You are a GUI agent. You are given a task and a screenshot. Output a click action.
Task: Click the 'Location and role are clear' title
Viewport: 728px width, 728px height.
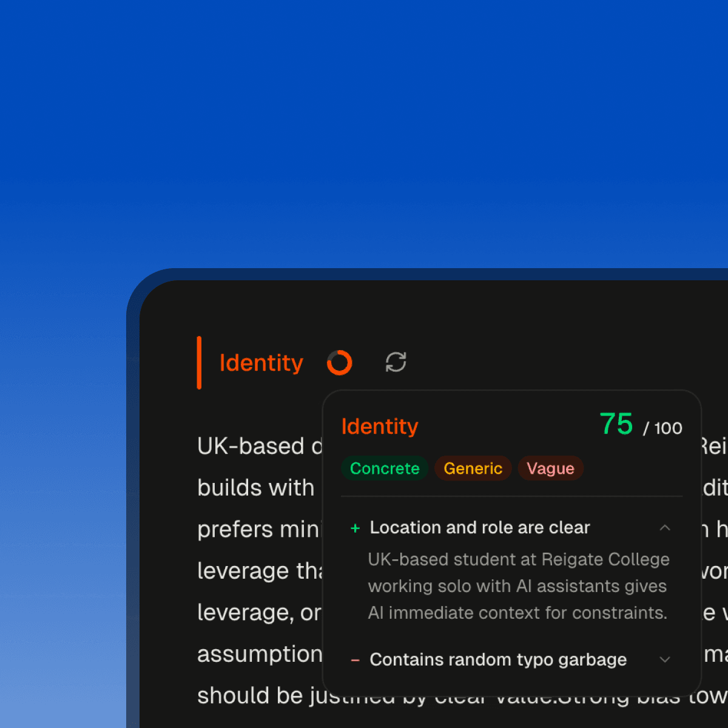tap(480, 528)
